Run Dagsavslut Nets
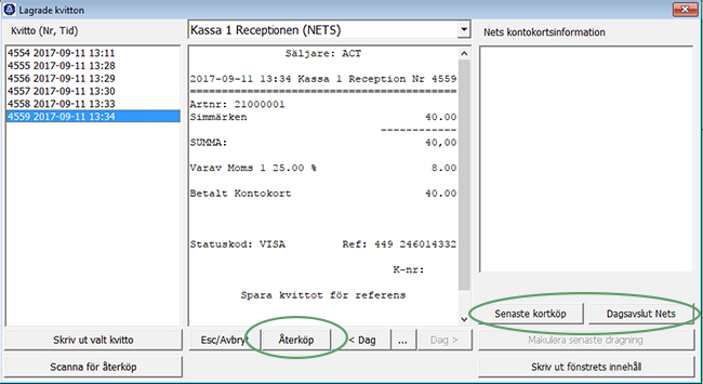The height and width of the screenshot is (384, 703). [x=641, y=314]
